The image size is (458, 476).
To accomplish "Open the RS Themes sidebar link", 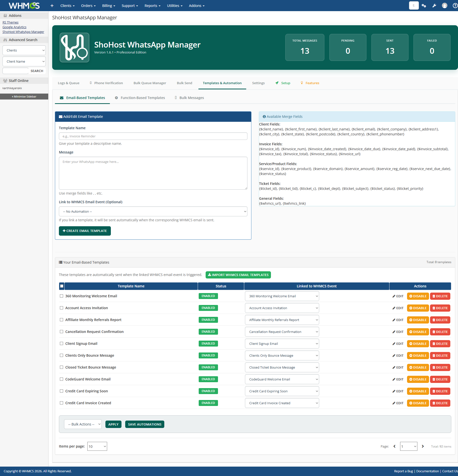I will pyautogui.click(x=10, y=22).
